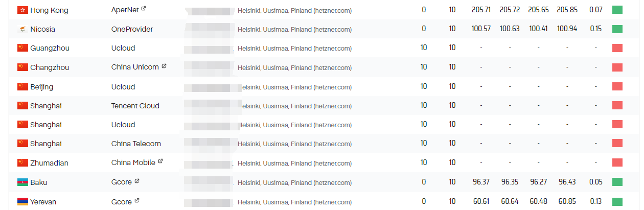Click the Changzhou location name
Viewport: 644px width, 210px height.
(x=50, y=67)
